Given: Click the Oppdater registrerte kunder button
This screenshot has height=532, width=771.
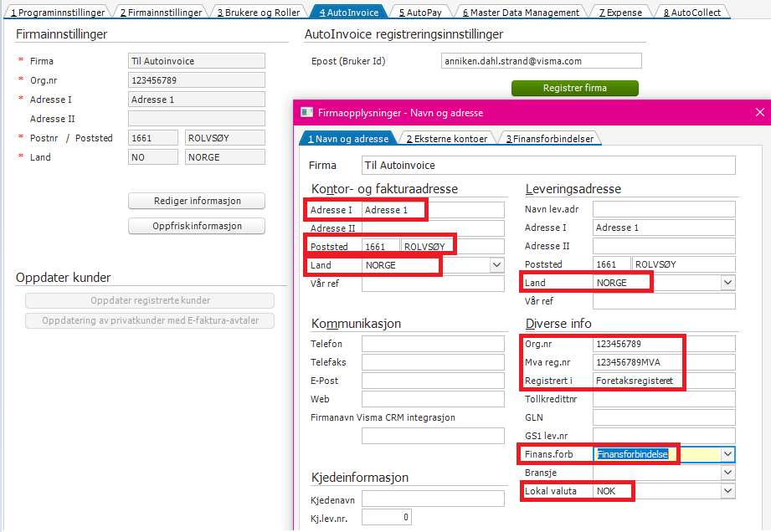Looking at the screenshot, I should click(x=149, y=299).
